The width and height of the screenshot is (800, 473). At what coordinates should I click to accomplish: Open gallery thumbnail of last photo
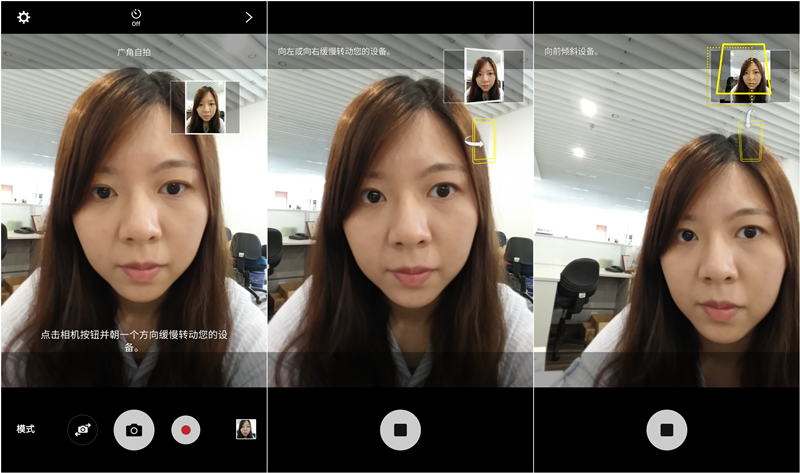246,429
